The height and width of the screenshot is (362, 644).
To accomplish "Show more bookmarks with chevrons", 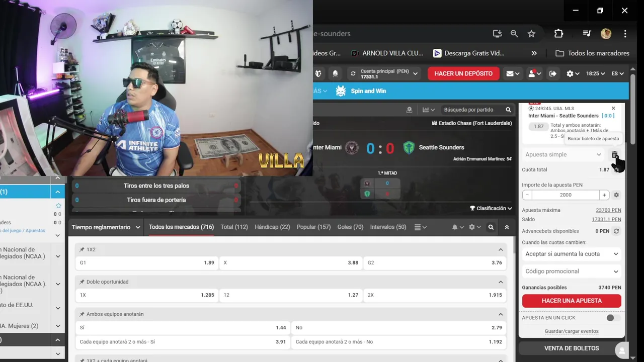I will pos(534,53).
